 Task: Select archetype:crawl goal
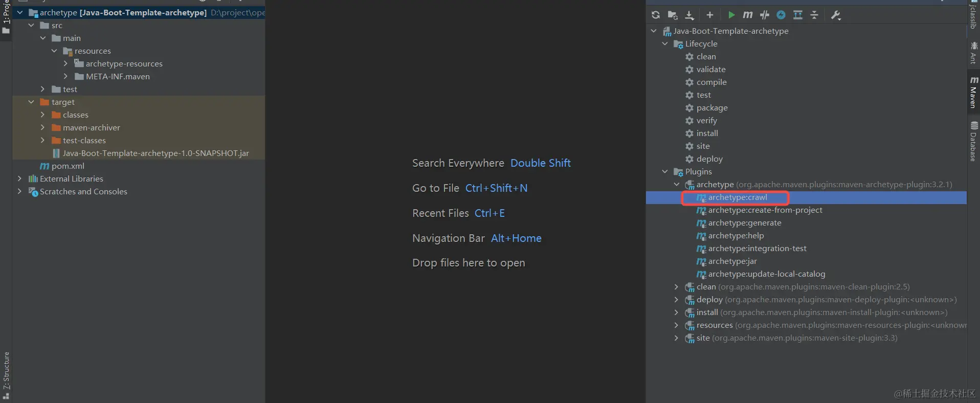click(x=738, y=197)
